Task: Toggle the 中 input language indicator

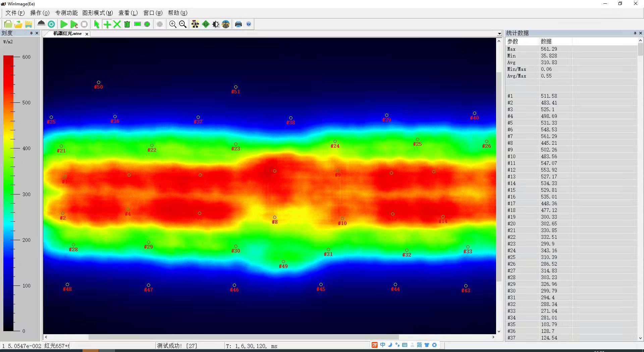Action: point(383,345)
